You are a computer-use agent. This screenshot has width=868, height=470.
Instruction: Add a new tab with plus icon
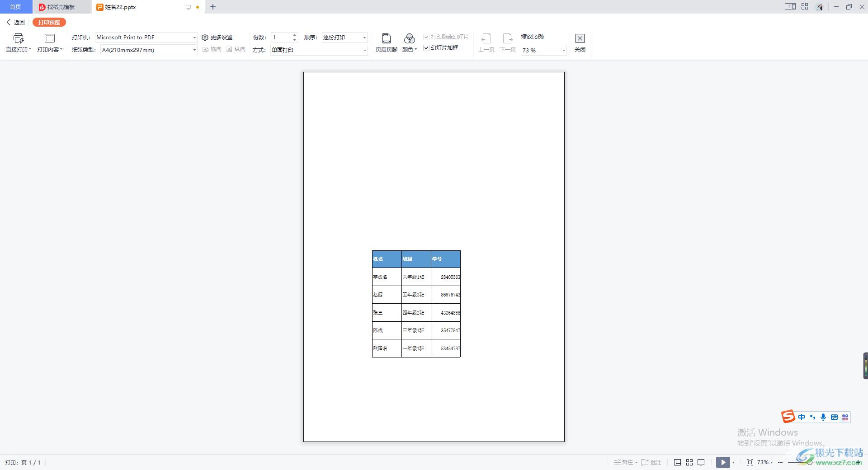(213, 7)
